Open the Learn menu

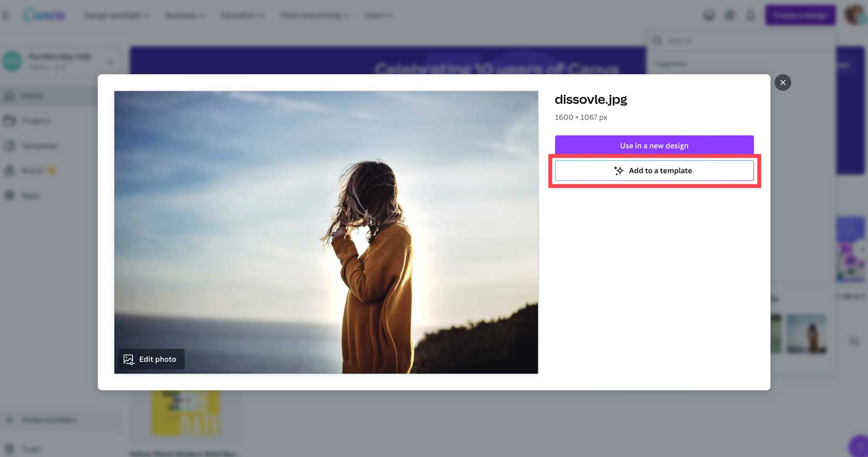coord(378,15)
